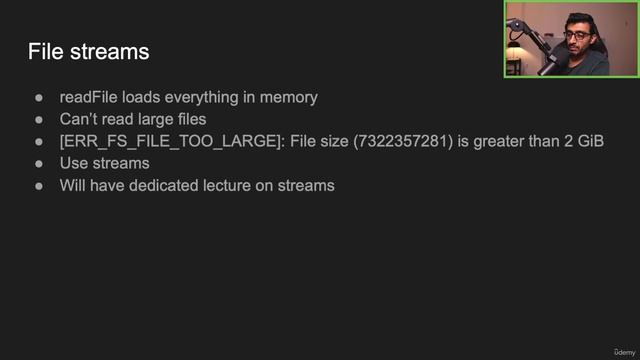Click the bullet dot before "readFile loads everything"
Viewport: 640px width, 360px height.
[39, 98]
